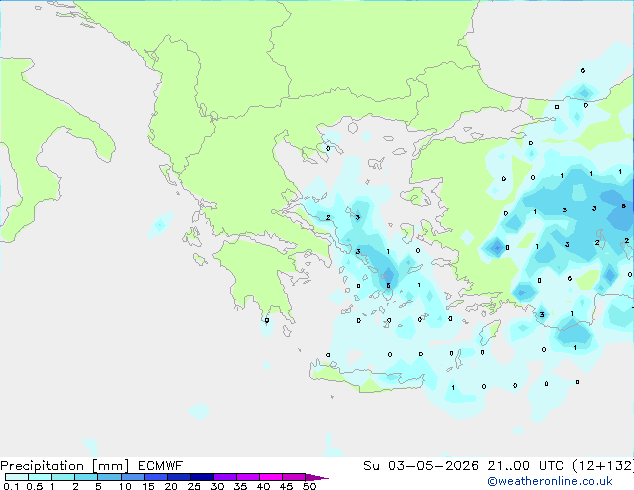Pick the 1–2 mm legend swatch
The width and height of the screenshot is (634, 490).
[x=63, y=477]
